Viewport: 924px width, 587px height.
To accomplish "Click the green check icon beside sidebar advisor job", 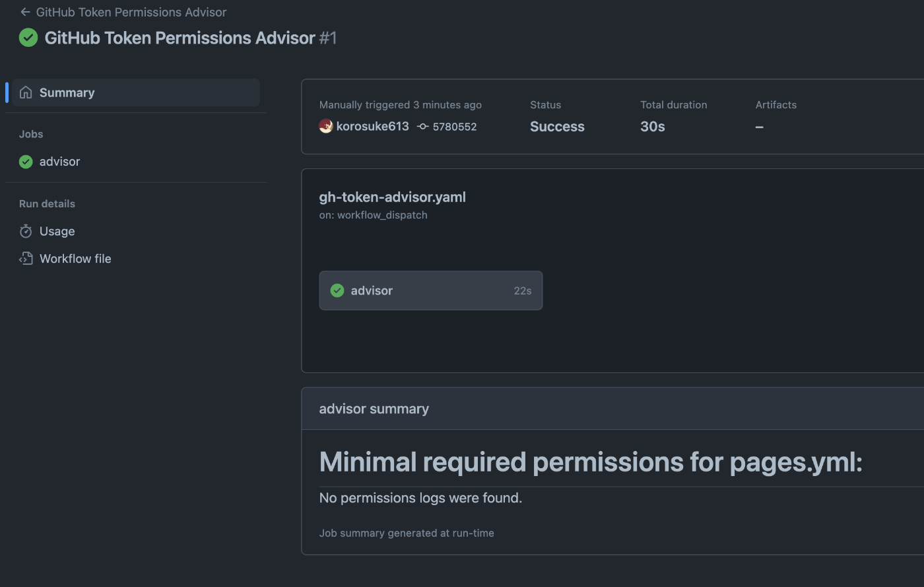I will (x=26, y=162).
